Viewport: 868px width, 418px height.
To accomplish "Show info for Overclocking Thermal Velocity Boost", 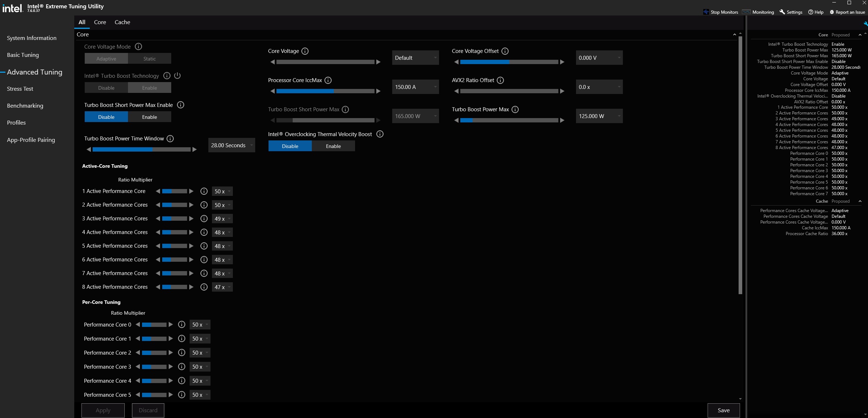I will point(380,134).
